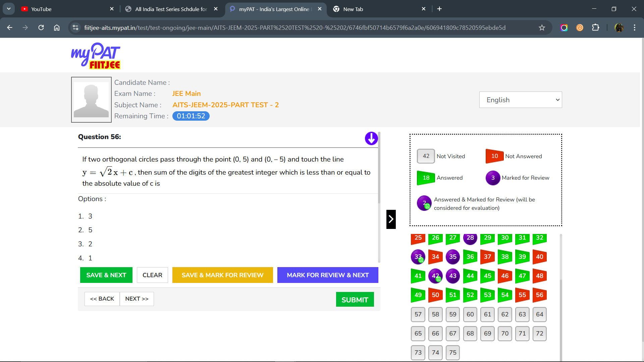The width and height of the screenshot is (644, 362).
Task: Click CLEAR button to reset answer
Action: 152,275
